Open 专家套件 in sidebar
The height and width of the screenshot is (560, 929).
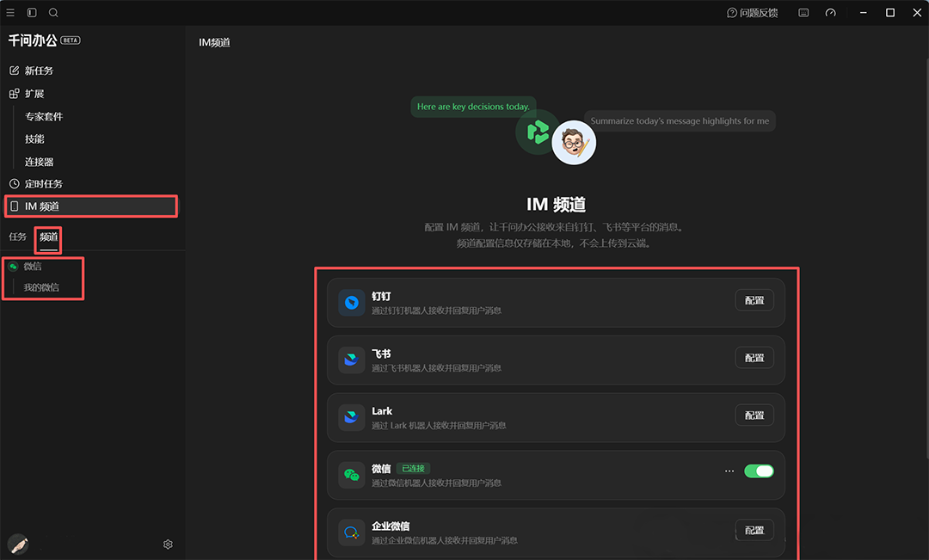pos(44,117)
